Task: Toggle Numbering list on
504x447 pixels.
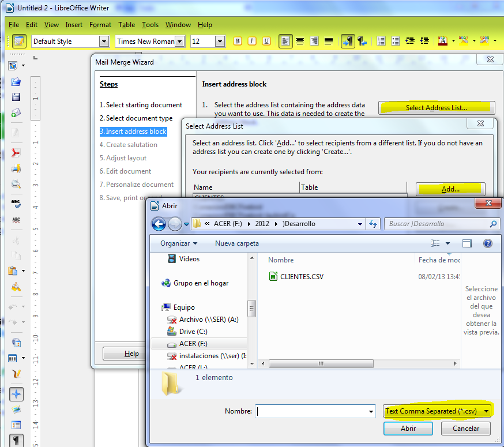Action: [381, 41]
